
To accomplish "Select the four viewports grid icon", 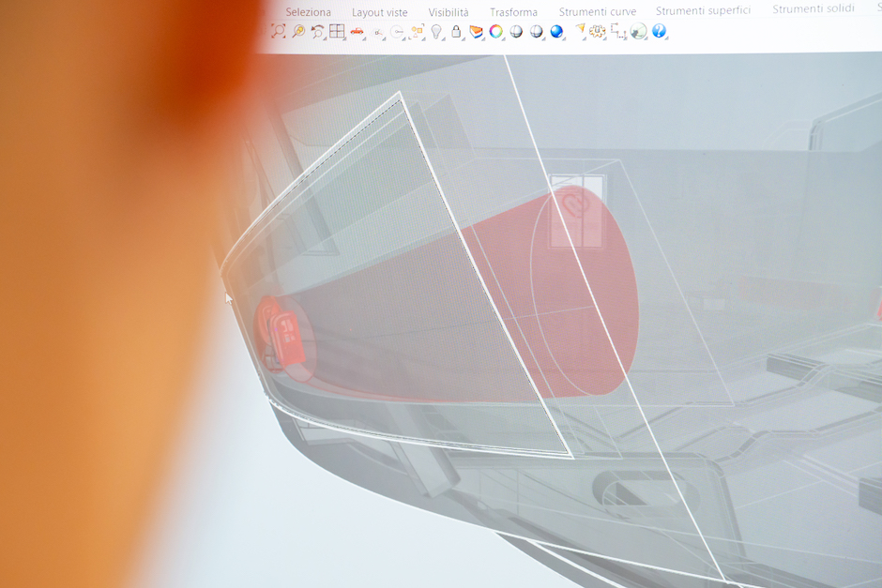I will pyautogui.click(x=337, y=31).
